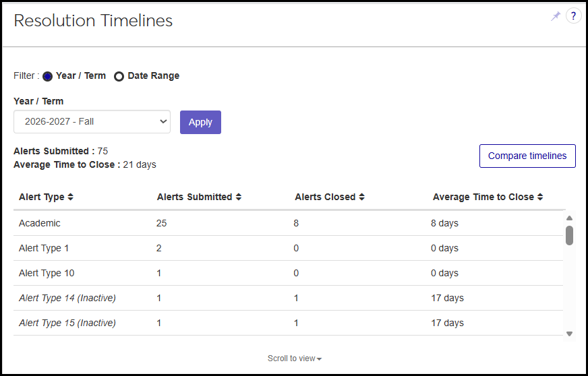Screen dimensions: 588x376
Task: Click the Alerts Closed column header text
Action: pos(325,197)
